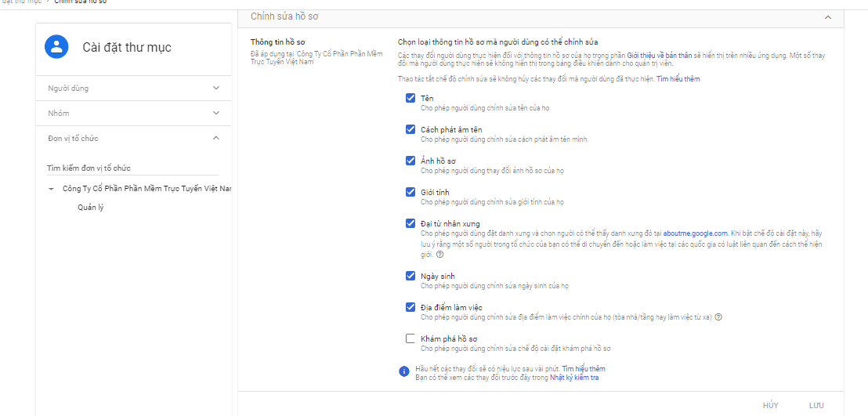This screenshot has height=416, width=868.
Task: Disable the Giới tính checkbox
Action: point(410,192)
